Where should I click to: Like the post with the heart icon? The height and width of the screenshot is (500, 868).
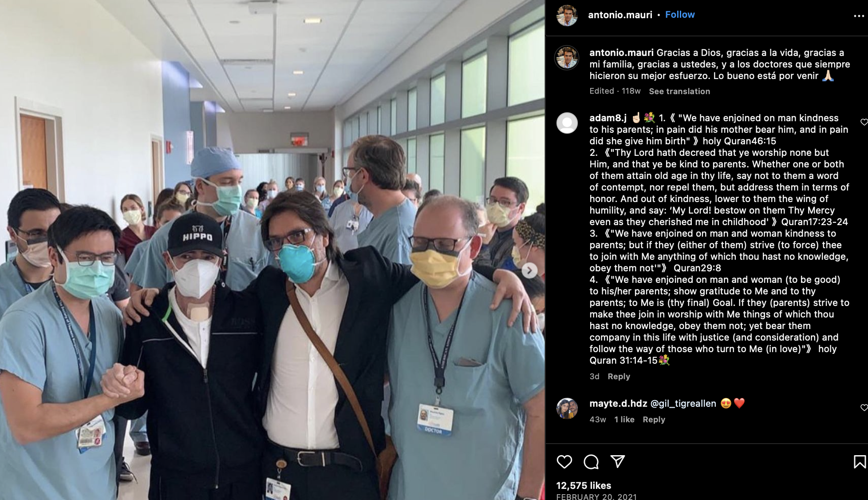564,462
